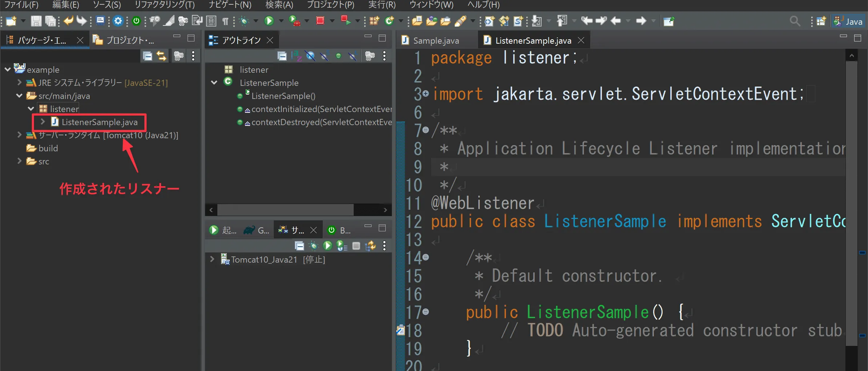Click the Run with coverage icon
The image size is (868, 371).
(294, 21)
